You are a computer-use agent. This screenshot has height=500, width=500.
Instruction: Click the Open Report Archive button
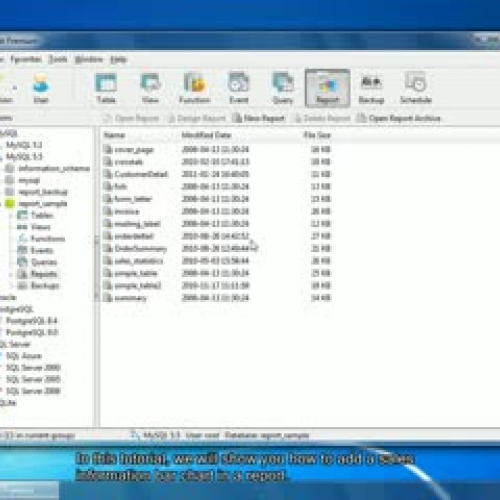(x=399, y=118)
